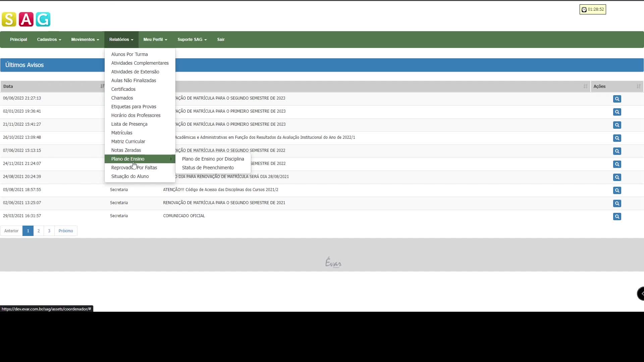Select Reprovados Por Faltas report
This screenshot has height=362, width=644.
pyautogui.click(x=140, y=168)
